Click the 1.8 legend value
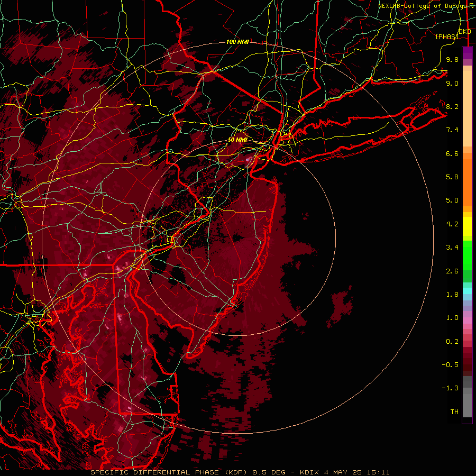This screenshot has height=476, width=476. tap(452, 295)
